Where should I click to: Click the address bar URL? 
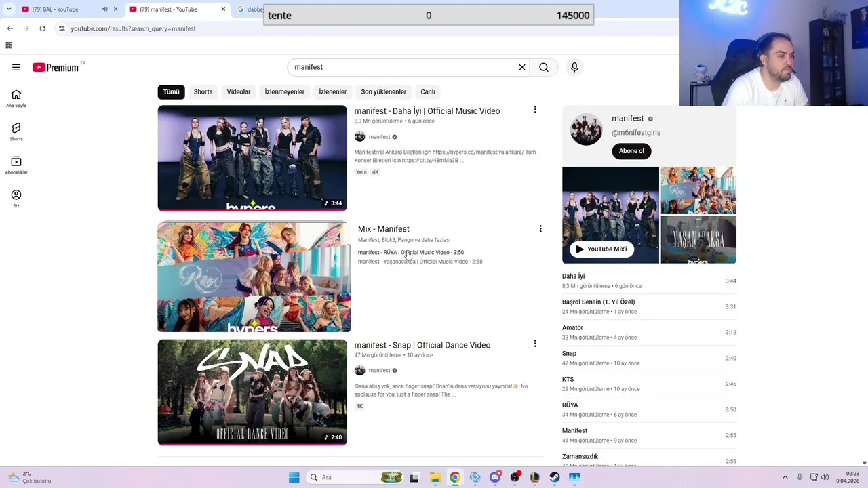pos(134,28)
